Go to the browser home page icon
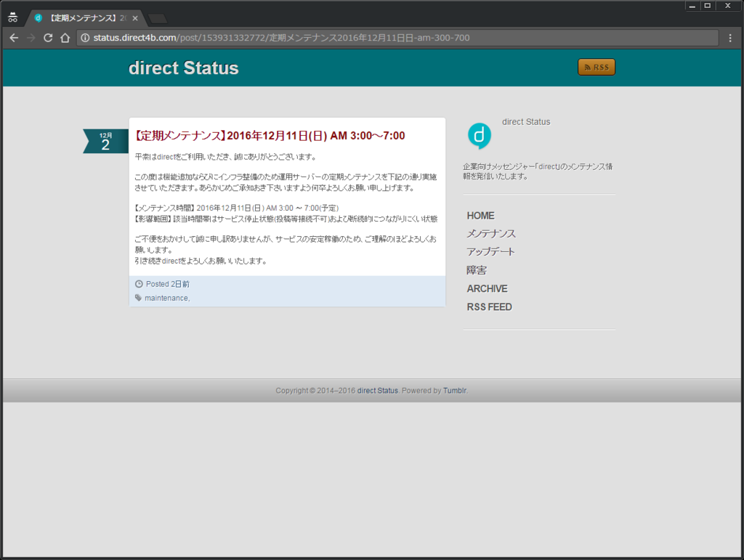The width and height of the screenshot is (744, 560). point(65,38)
